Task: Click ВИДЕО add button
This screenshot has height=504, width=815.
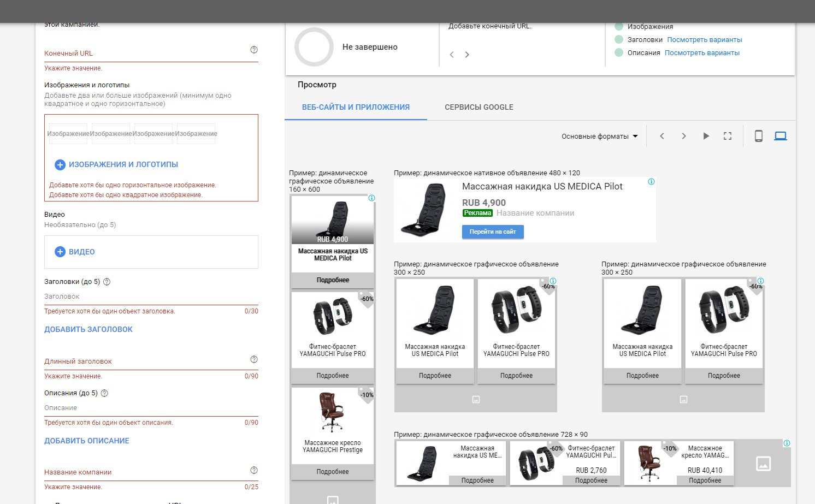Action: tap(75, 252)
